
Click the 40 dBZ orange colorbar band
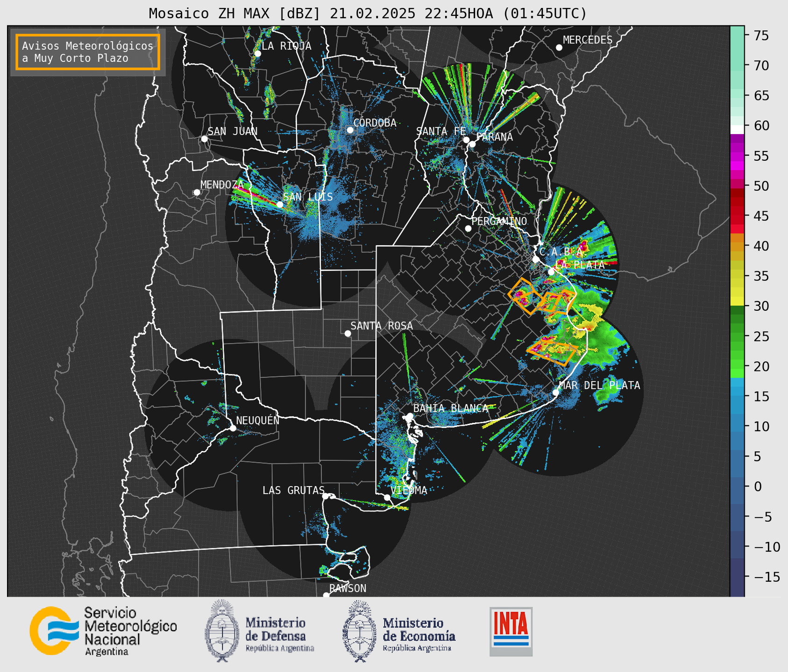(737, 246)
